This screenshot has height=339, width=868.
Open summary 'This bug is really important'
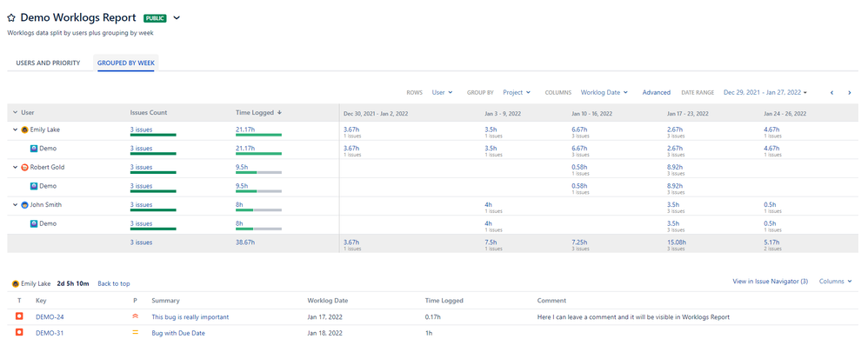pos(190,317)
